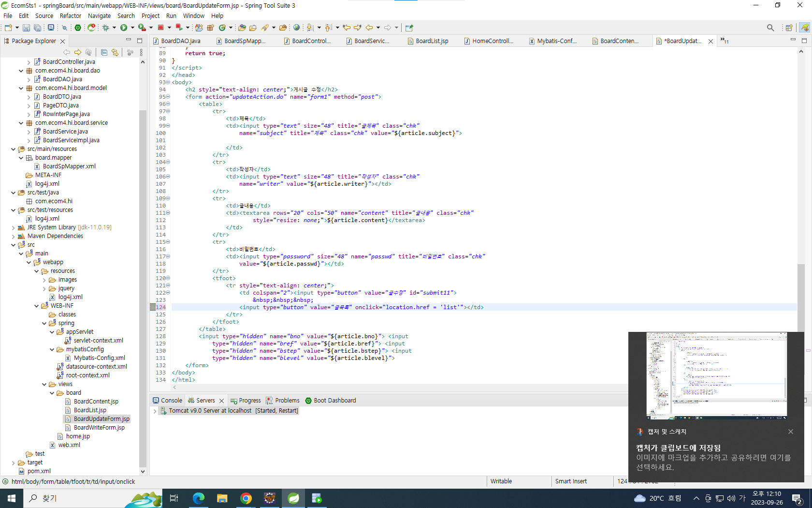Fold the body tag at line 93
The width and height of the screenshot is (812, 508).
click(x=168, y=82)
